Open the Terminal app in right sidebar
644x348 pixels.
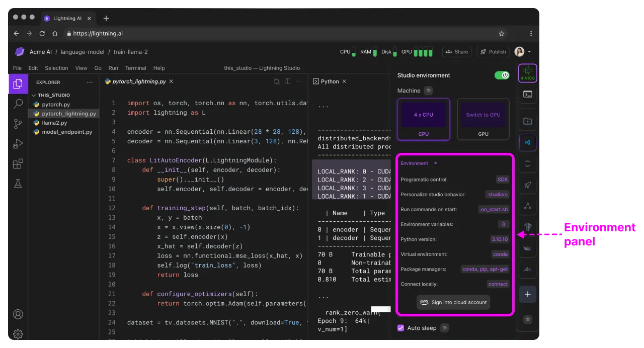(528, 94)
